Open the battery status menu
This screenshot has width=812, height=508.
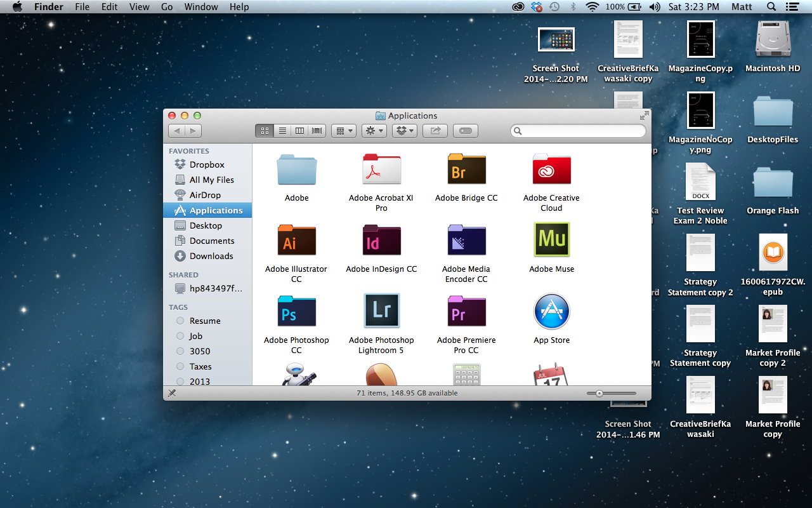pos(624,7)
